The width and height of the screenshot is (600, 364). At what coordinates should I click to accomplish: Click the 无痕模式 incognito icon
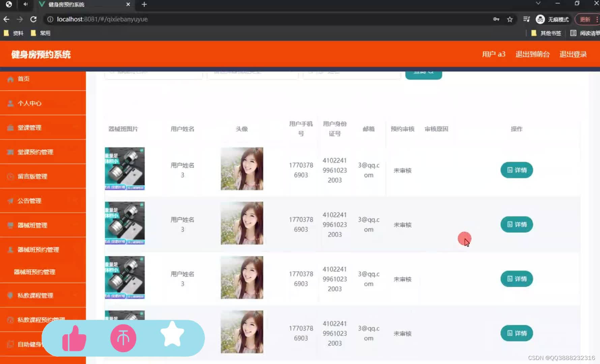click(540, 19)
